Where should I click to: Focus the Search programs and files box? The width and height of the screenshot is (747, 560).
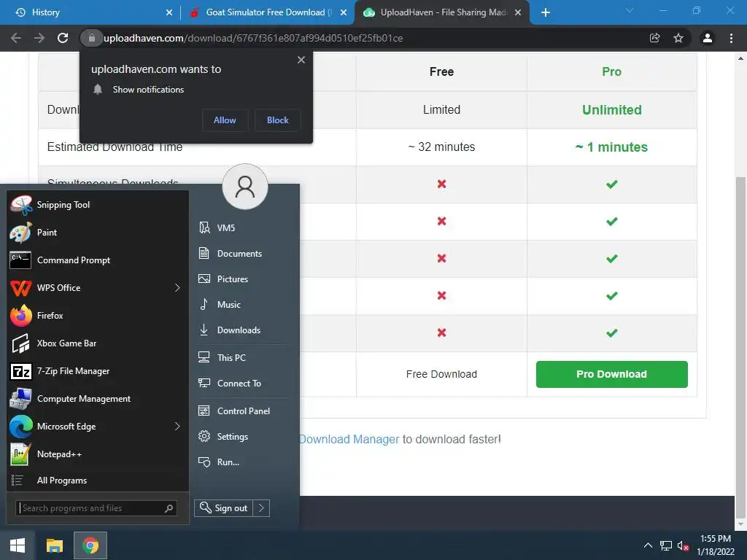click(97, 508)
